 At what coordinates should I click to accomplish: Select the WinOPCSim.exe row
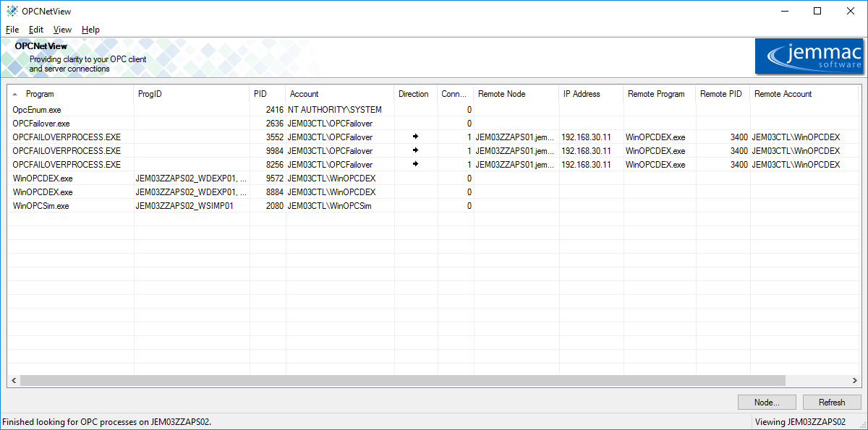click(x=433, y=205)
